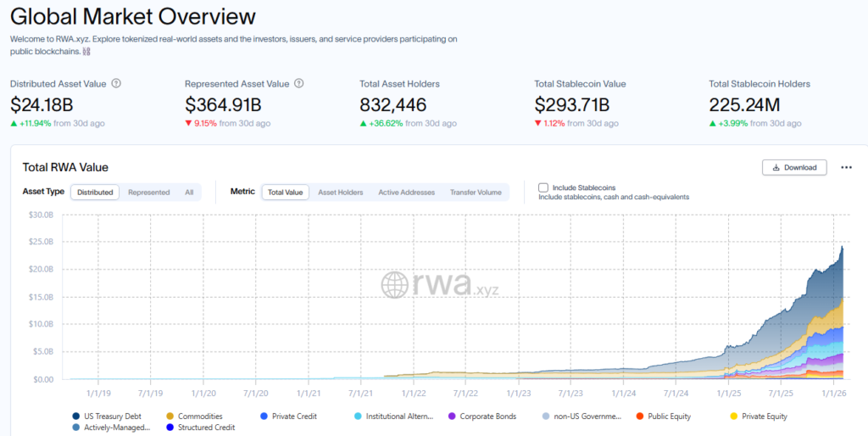Toggle Private Credit series visibility
This screenshot has height=436, width=868.
(x=293, y=416)
